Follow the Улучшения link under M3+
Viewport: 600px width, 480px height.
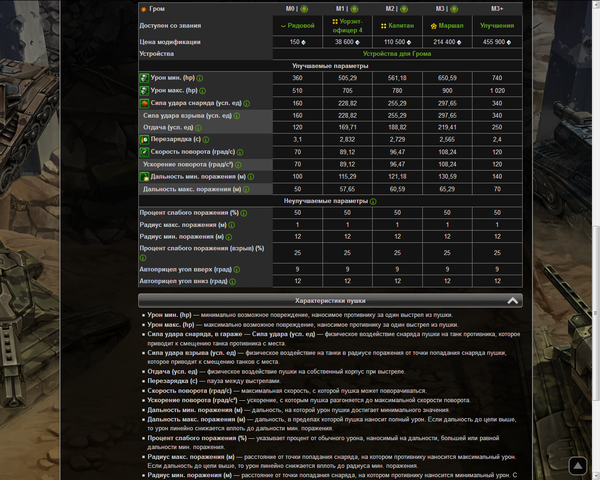[497, 26]
